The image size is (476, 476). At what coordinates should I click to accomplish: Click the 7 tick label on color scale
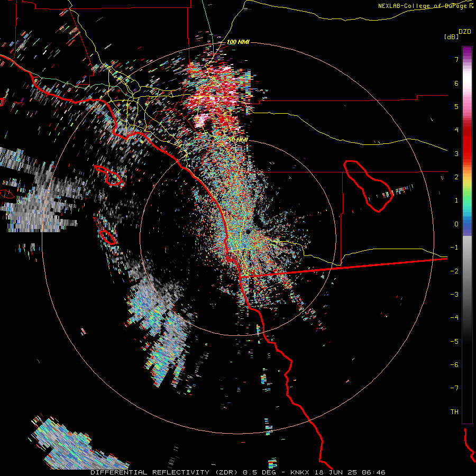[x=456, y=59]
